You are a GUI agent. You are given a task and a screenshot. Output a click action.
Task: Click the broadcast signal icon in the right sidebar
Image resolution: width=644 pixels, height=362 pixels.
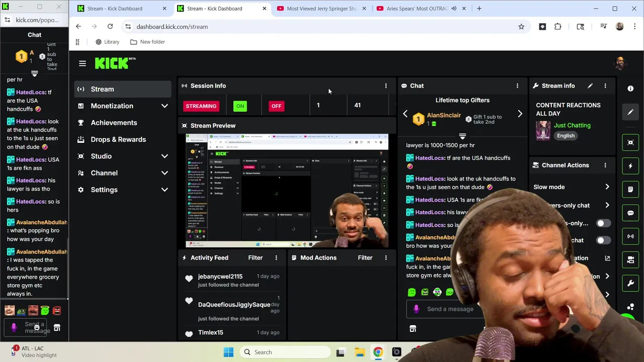[x=630, y=236]
